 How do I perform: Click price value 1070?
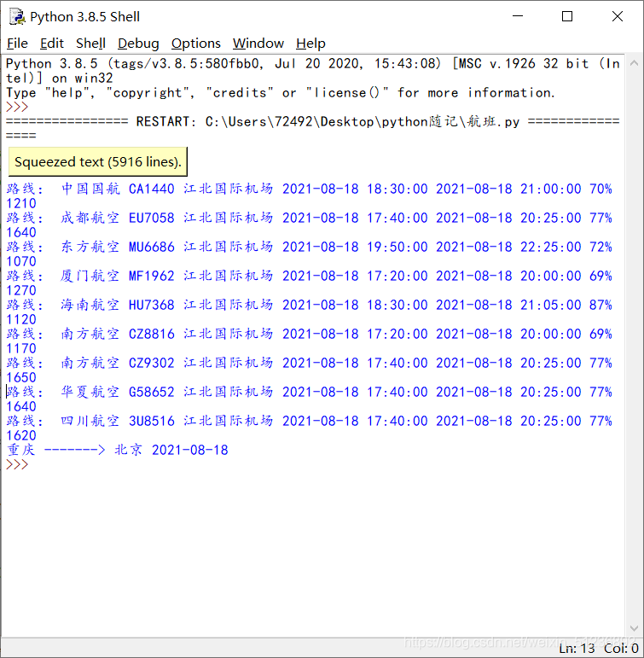click(x=21, y=261)
